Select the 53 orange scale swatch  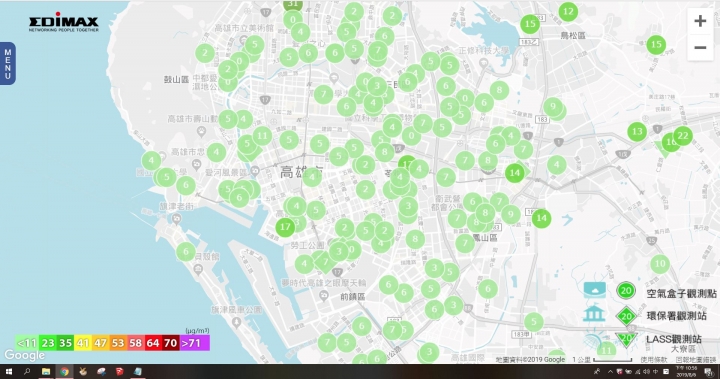[118, 343]
